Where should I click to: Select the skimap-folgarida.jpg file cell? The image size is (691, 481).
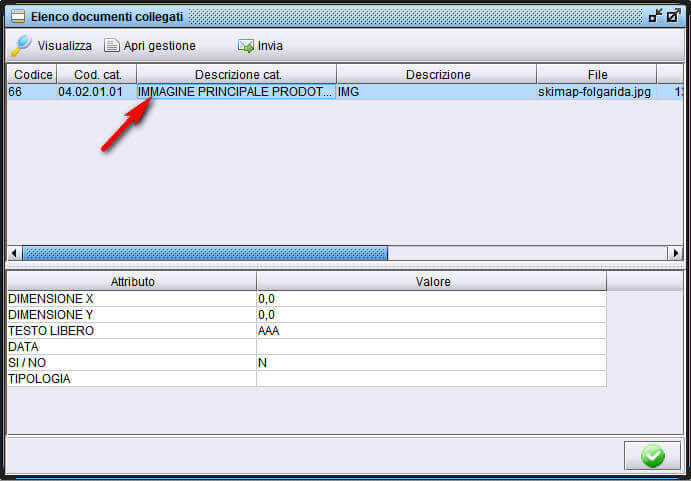597,92
